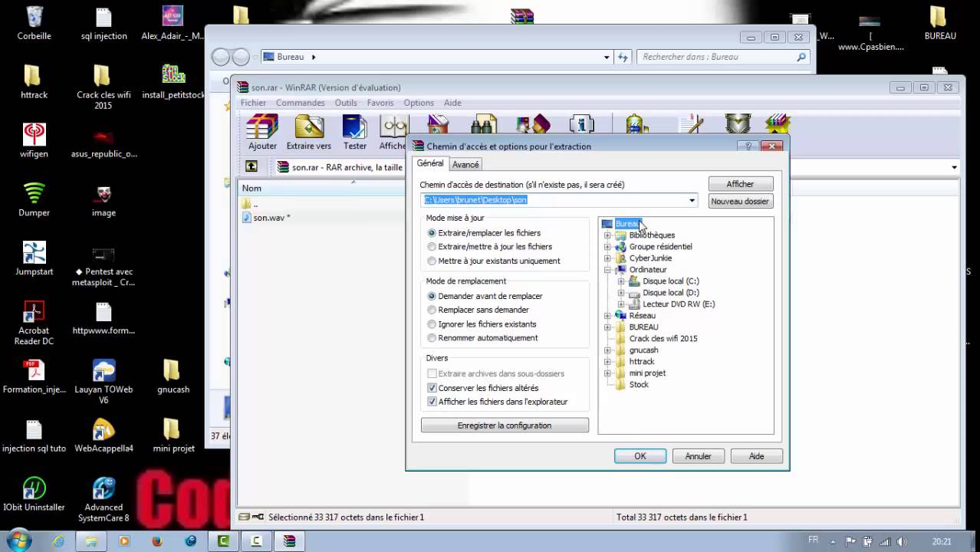Expand the Groupe résidentiel tree node
The image size is (980, 552).
point(607,247)
